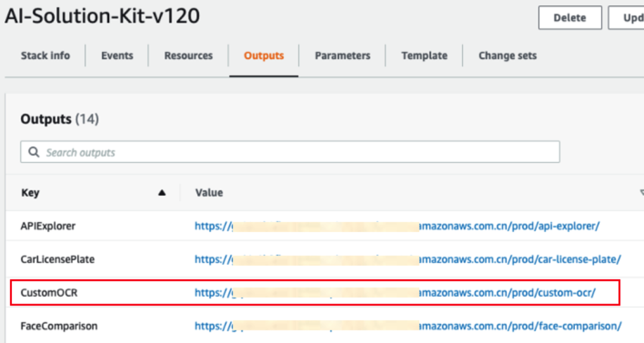This screenshot has width=644, height=343.
Task: Switch to the Events tab
Action: 117,55
